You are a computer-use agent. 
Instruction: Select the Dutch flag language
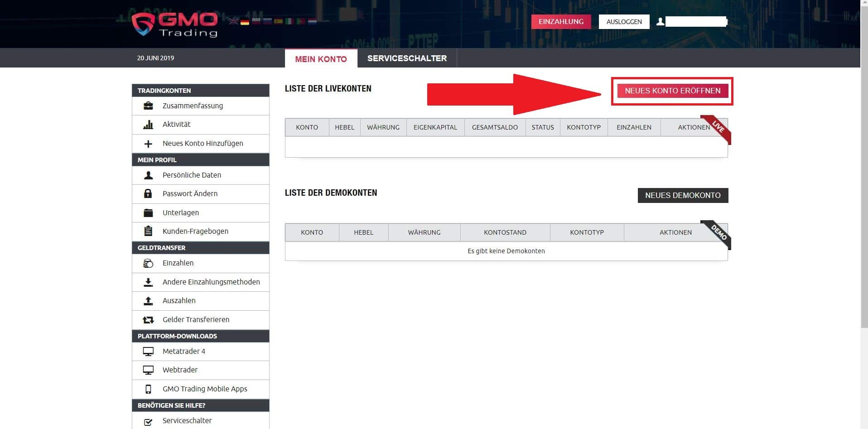click(x=312, y=21)
